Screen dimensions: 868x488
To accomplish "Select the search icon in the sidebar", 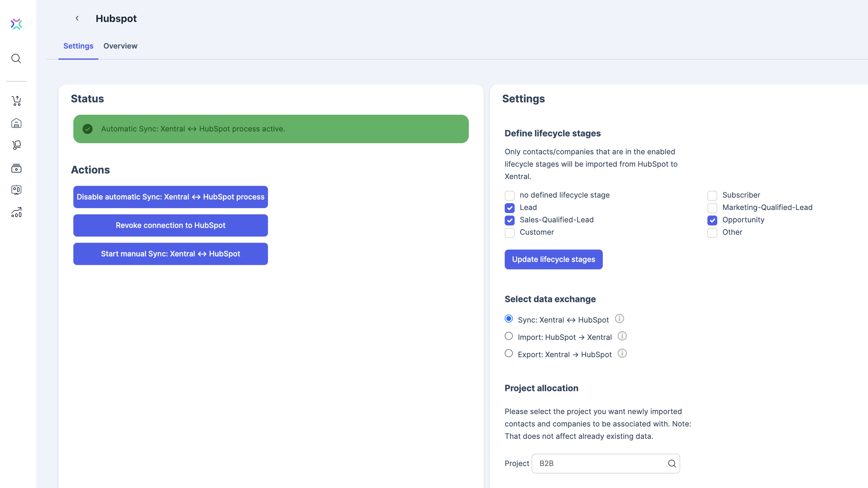I will point(16,58).
